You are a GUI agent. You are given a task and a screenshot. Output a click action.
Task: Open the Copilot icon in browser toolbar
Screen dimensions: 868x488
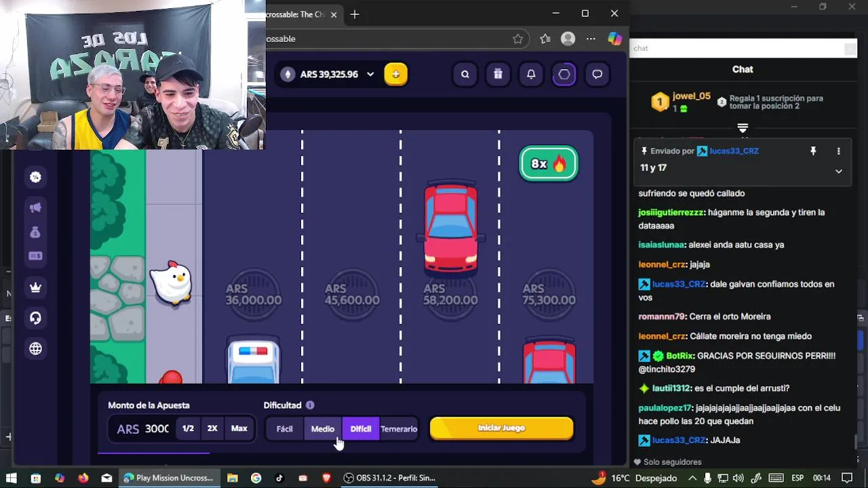coord(615,39)
